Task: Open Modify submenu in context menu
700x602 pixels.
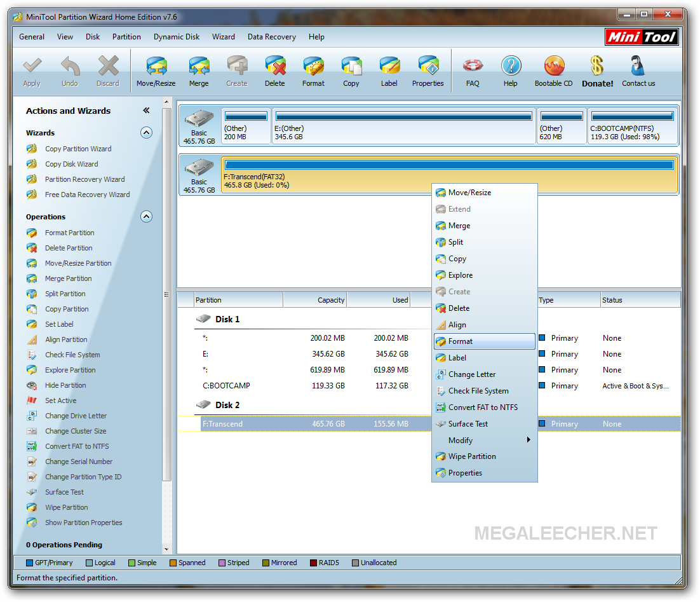Action: 485,440
